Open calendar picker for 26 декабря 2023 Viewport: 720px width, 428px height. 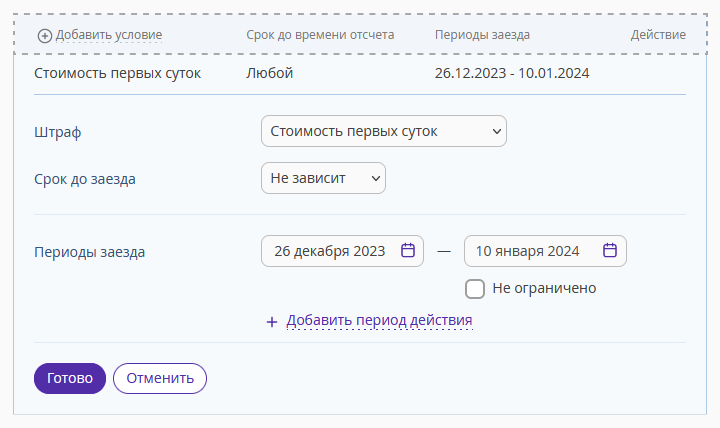point(408,250)
